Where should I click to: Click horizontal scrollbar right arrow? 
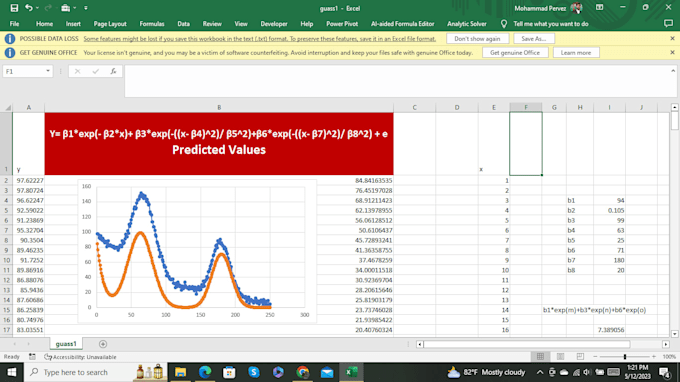[666, 344]
